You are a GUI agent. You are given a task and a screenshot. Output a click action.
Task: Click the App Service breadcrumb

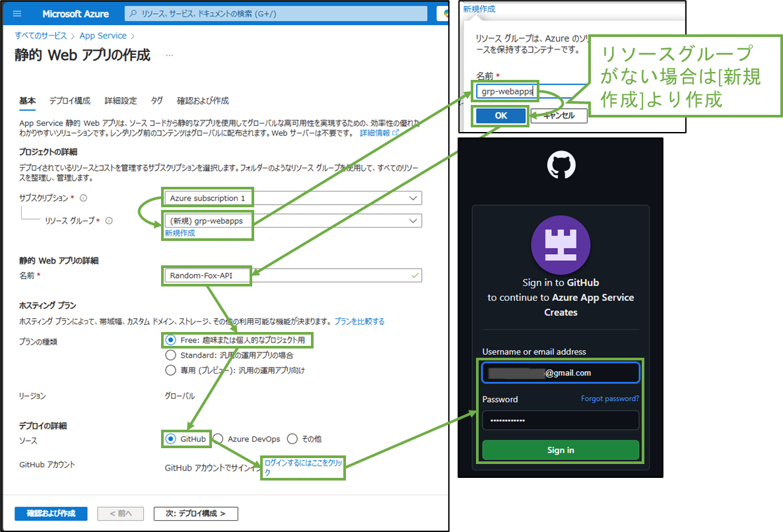click(103, 36)
